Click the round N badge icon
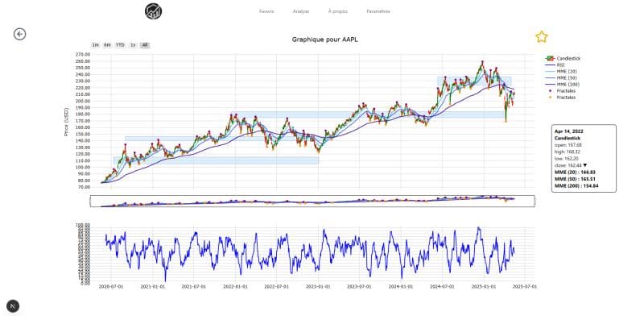Image resolution: width=644 pixels, height=316 pixels. 13,306
